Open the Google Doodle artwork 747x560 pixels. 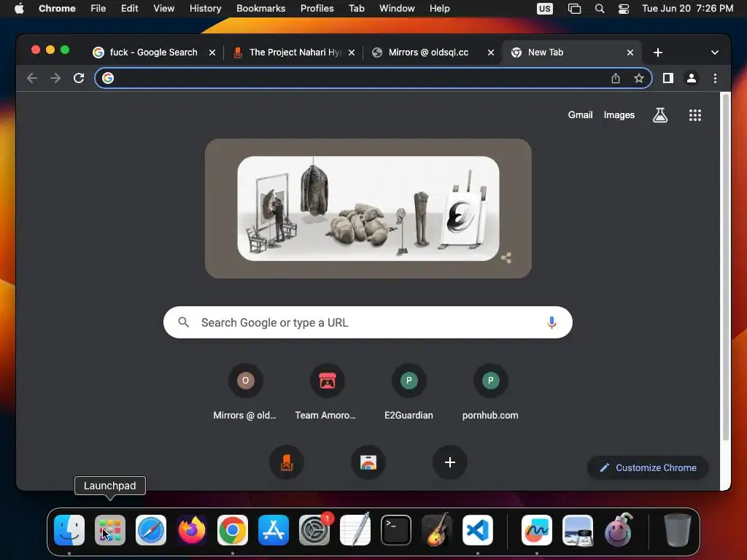coord(368,209)
